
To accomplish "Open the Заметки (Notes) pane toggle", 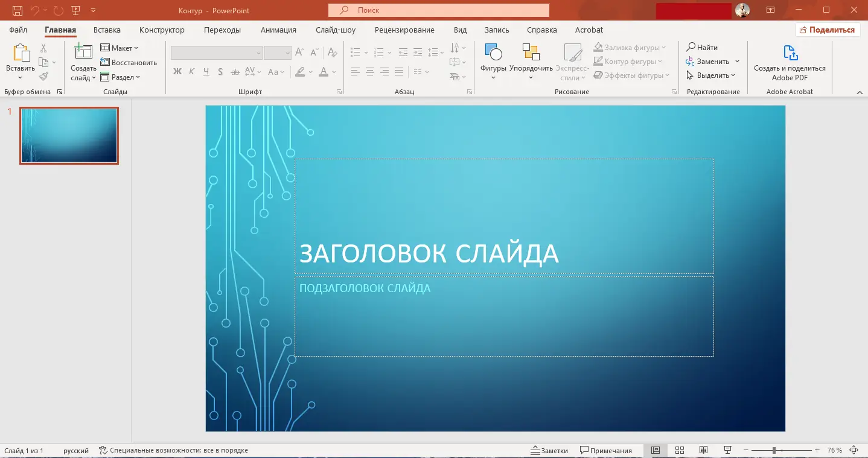I will tap(549, 450).
